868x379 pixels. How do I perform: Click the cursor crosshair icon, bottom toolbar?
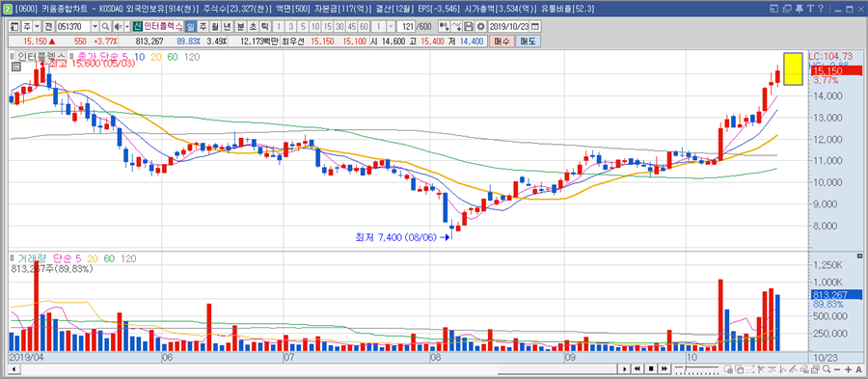[x=761, y=369]
